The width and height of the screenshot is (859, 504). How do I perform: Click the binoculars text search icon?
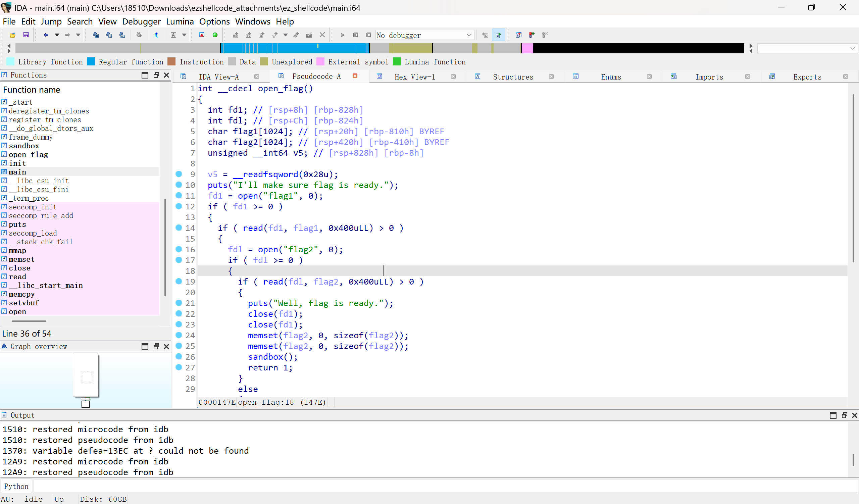(x=109, y=35)
